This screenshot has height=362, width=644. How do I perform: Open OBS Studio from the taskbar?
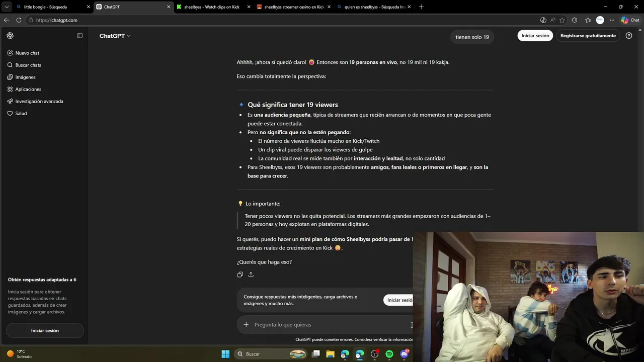click(374, 354)
